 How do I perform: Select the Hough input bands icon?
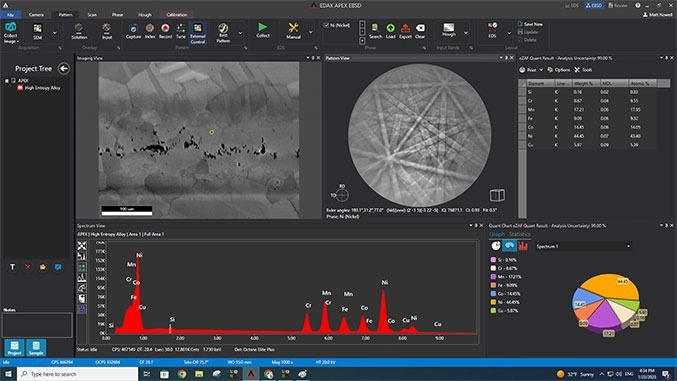point(449,28)
